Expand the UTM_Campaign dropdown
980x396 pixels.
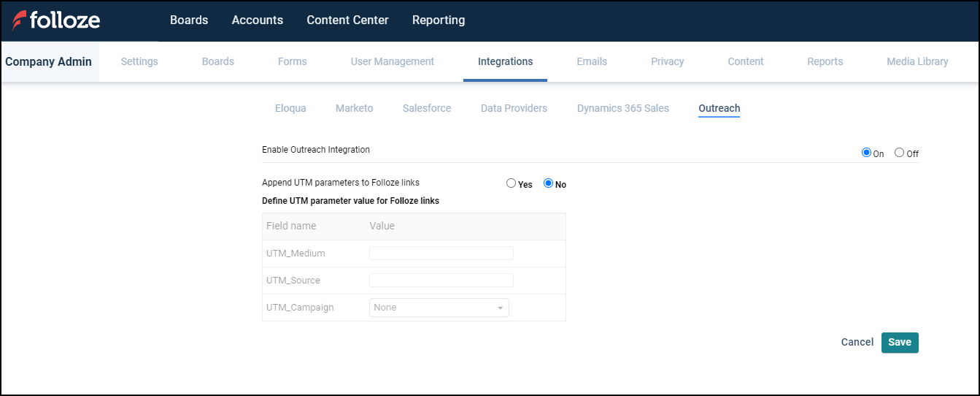click(439, 308)
